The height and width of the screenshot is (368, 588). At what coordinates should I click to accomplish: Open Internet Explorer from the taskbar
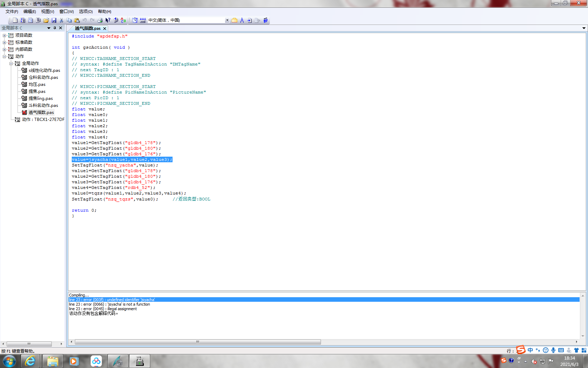pyautogui.click(x=30, y=361)
